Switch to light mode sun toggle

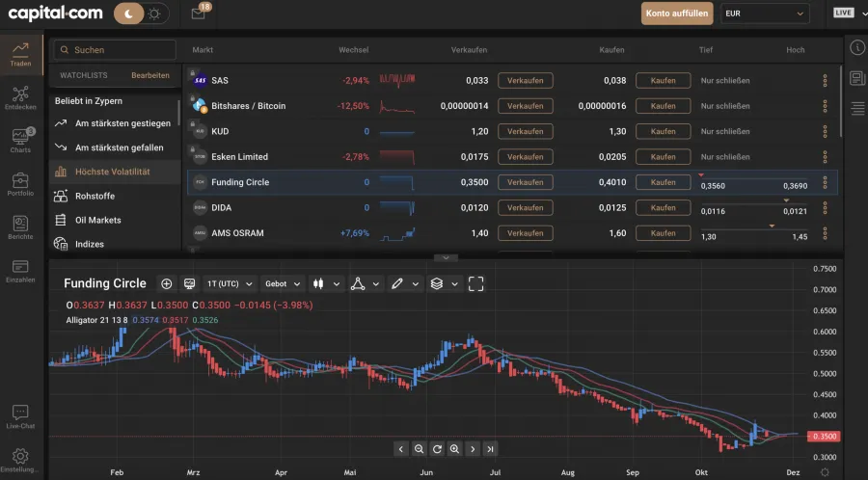pos(155,13)
